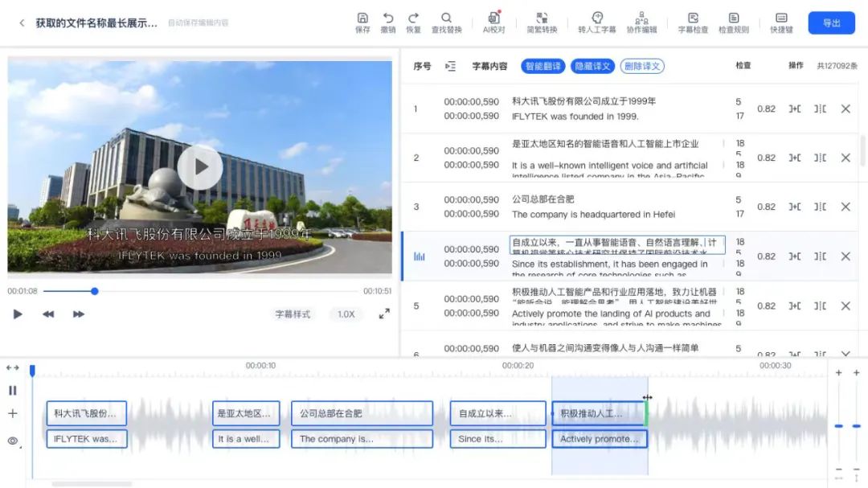Run AI校对 proofreading
The image size is (868, 488).
(493, 23)
